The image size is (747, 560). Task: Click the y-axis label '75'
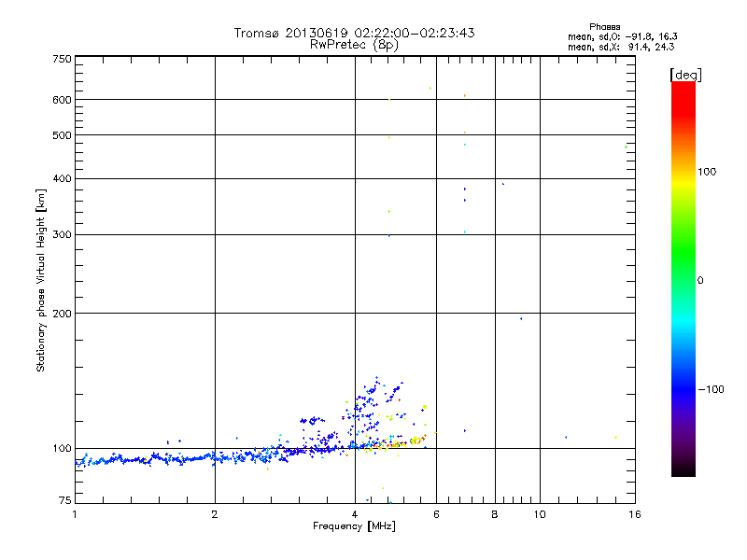tap(64, 500)
